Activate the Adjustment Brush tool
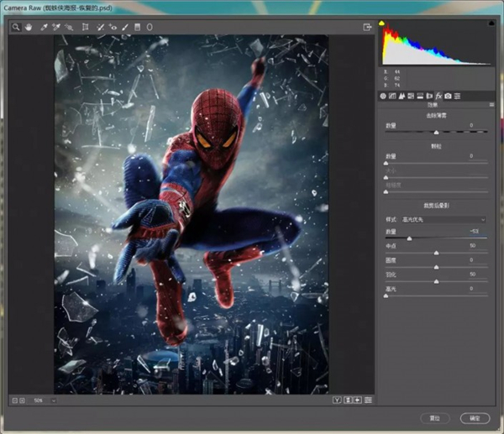Viewport: 504px width, 434px height. coord(125,27)
